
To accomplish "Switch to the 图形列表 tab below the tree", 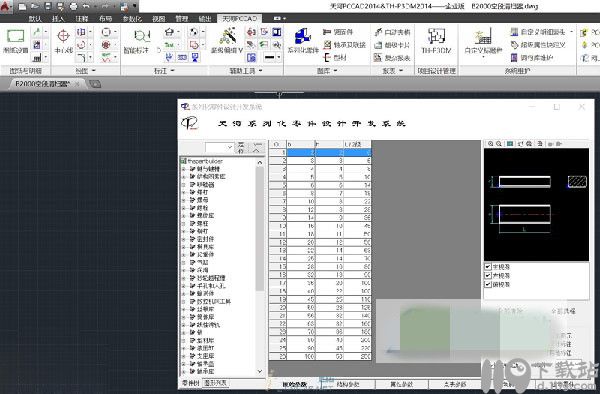I will 215,383.
